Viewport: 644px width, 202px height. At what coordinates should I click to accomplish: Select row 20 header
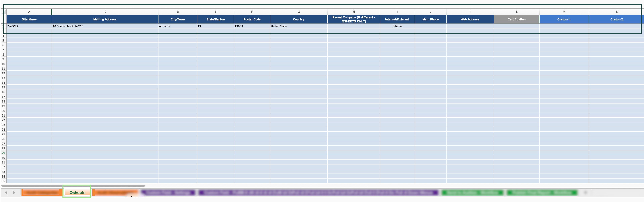pyautogui.click(x=3, y=111)
